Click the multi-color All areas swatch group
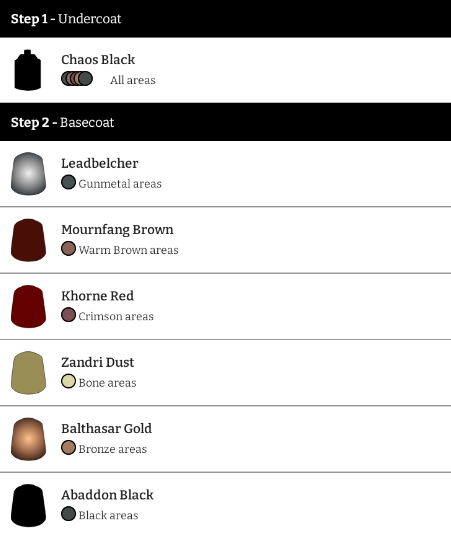Viewport: 451px width, 535px height. [77, 78]
